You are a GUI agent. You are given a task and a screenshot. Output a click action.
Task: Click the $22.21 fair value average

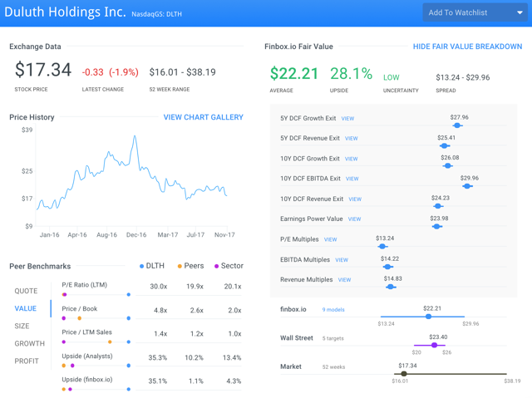[x=294, y=74]
